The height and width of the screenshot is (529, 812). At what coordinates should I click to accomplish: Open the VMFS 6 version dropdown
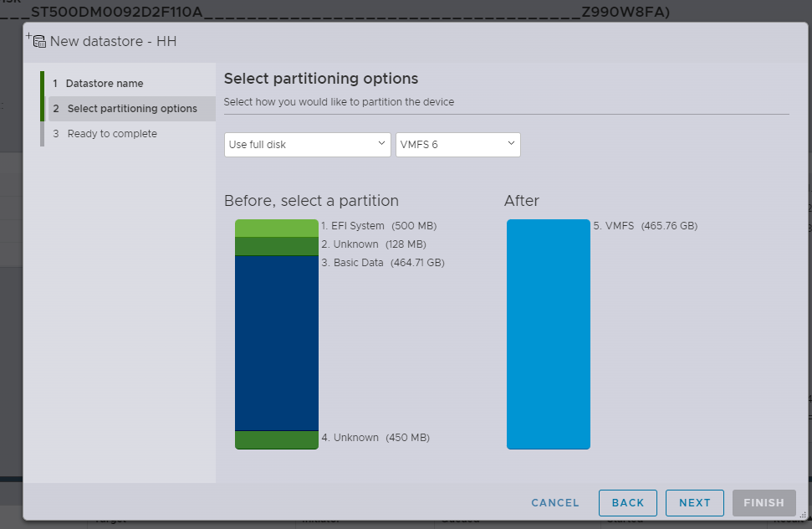point(457,145)
